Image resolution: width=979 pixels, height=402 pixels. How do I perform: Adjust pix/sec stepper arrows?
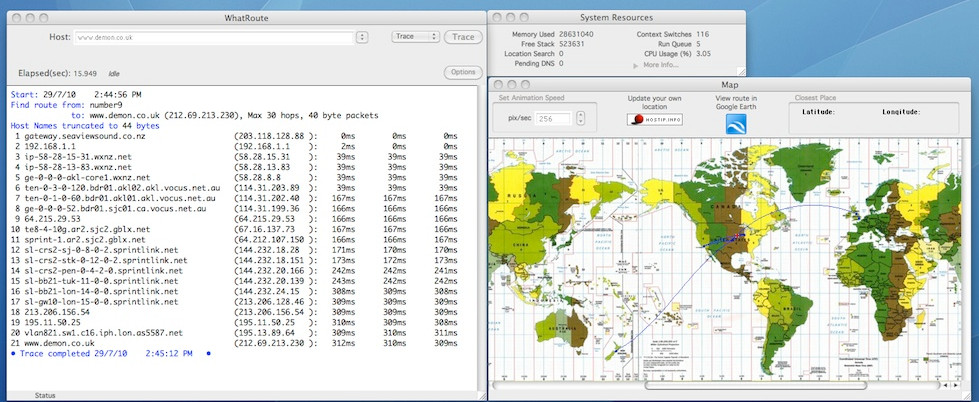(x=581, y=118)
